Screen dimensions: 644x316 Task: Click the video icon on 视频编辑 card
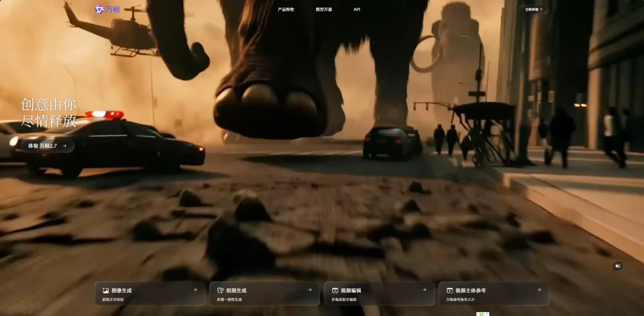coord(335,290)
